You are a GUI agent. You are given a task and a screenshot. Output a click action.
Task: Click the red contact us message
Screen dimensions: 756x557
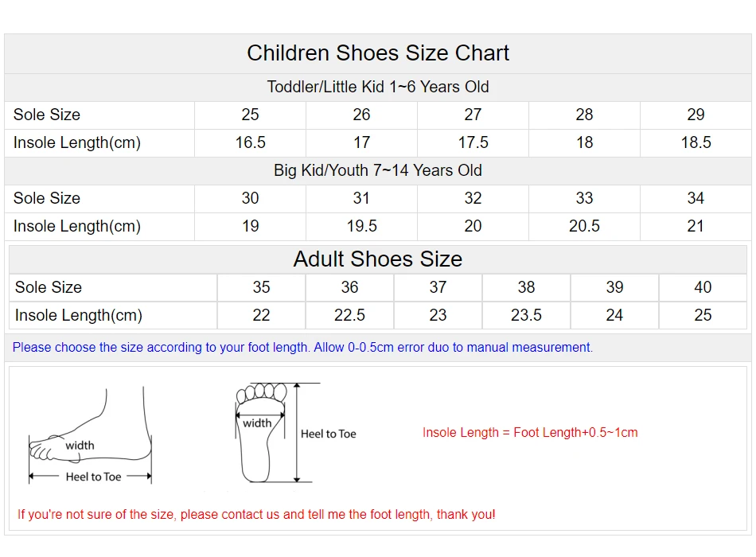[x=256, y=515]
